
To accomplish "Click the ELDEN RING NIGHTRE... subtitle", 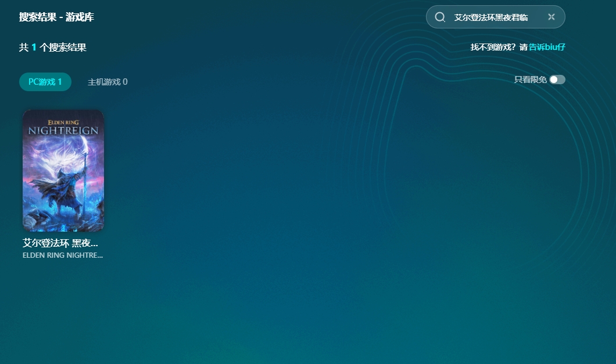I will [63, 255].
